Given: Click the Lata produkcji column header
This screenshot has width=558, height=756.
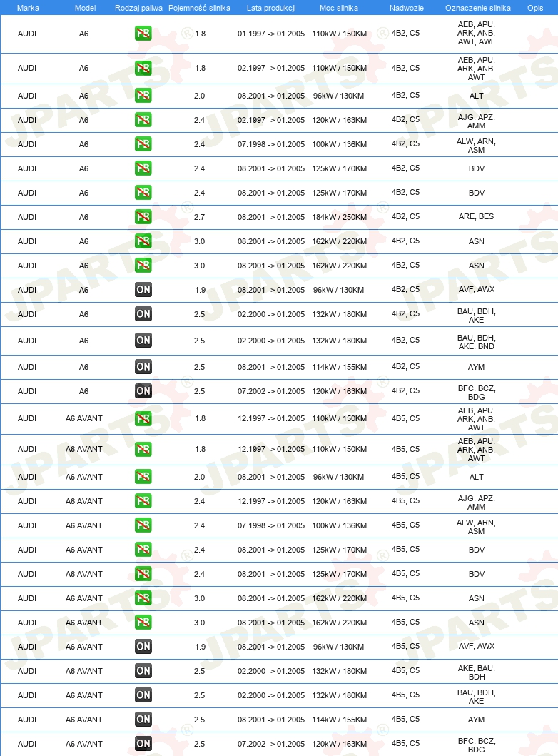Looking at the screenshot, I should [271, 8].
